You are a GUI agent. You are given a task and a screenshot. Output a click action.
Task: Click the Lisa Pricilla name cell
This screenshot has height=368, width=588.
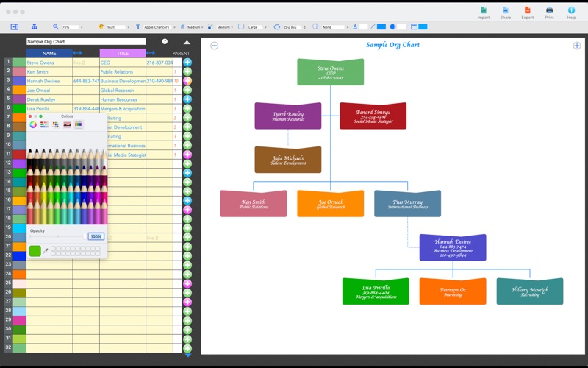[49, 108]
